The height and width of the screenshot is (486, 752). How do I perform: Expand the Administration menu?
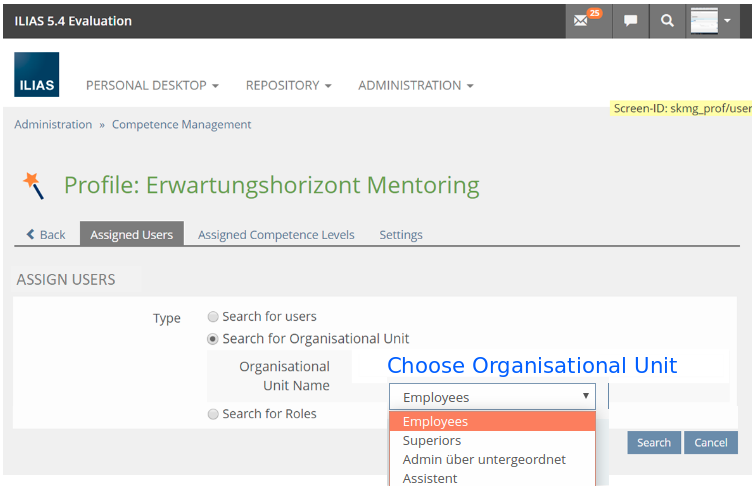coord(415,86)
